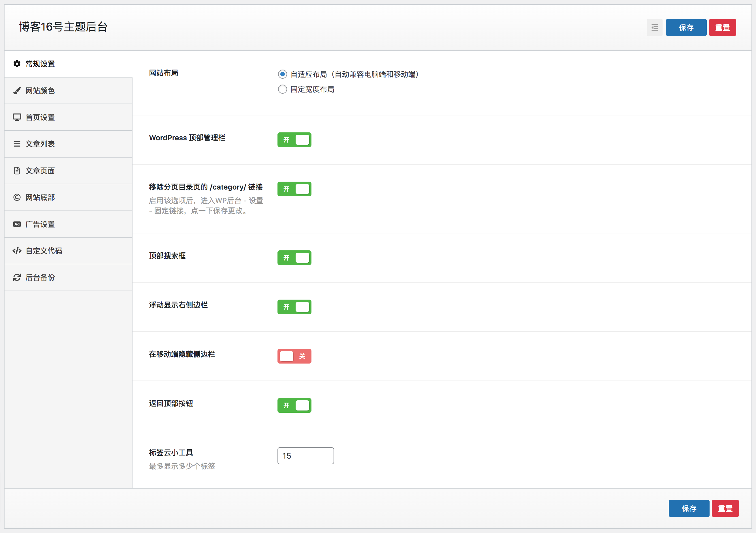The image size is (756, 533).
Task: Click the bottom 重置 button
Action: pos(725,508)
